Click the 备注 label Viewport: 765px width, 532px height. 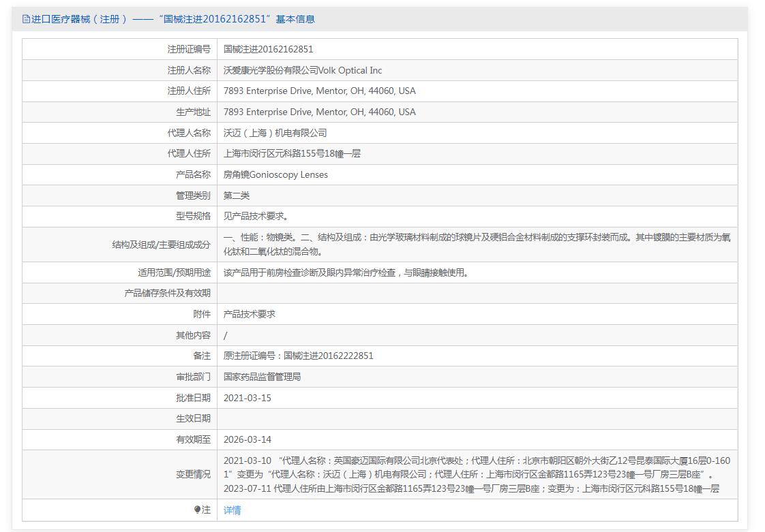click(202, 356)
